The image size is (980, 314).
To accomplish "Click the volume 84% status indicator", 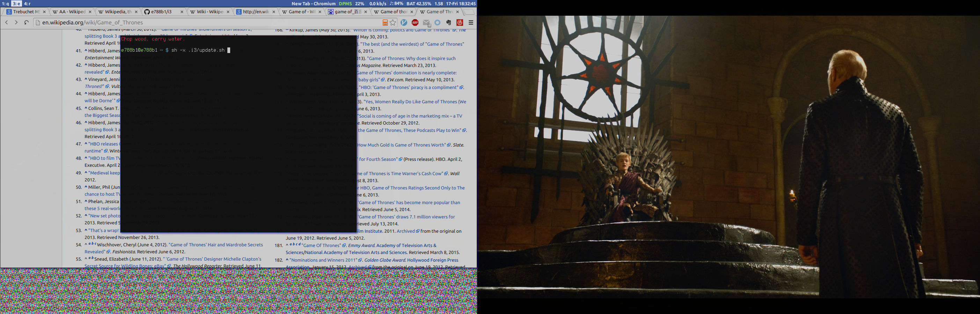I will coord(396,3).
